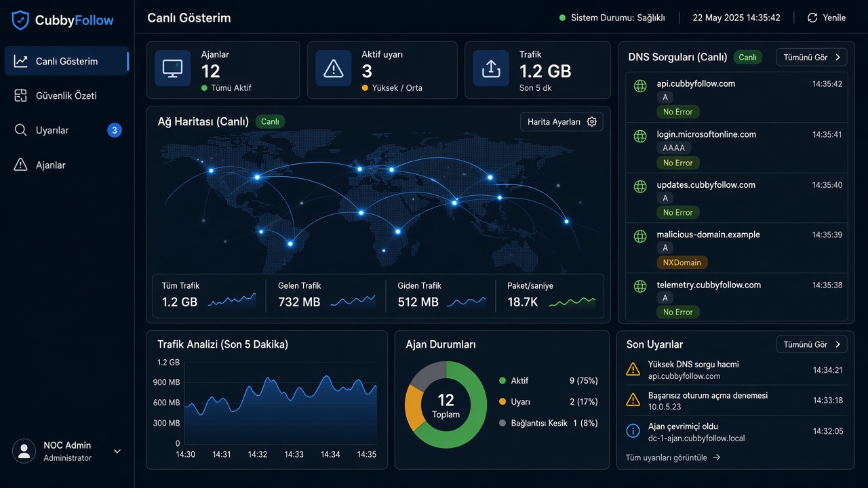This screenshot has width=868, height=488.
Task: Toggle the Canlı badge on DNS Sorguları
Action: (x=748, y=58)
